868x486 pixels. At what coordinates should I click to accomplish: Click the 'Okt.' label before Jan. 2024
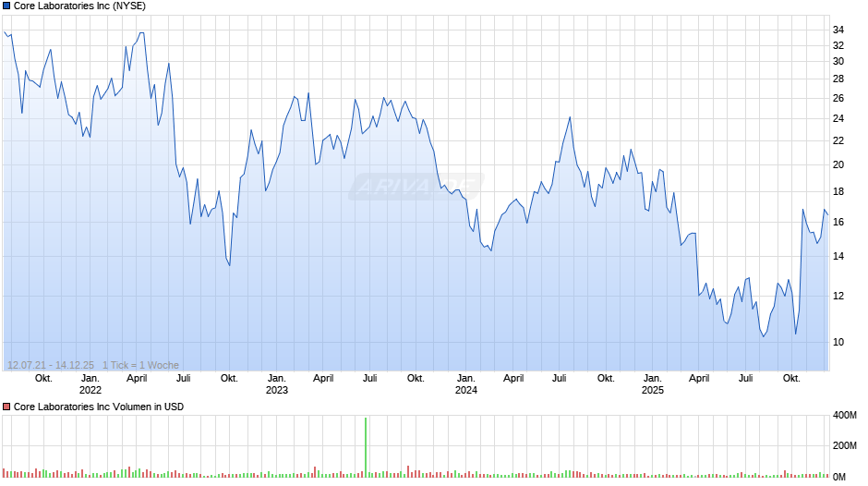click(416, 378)
